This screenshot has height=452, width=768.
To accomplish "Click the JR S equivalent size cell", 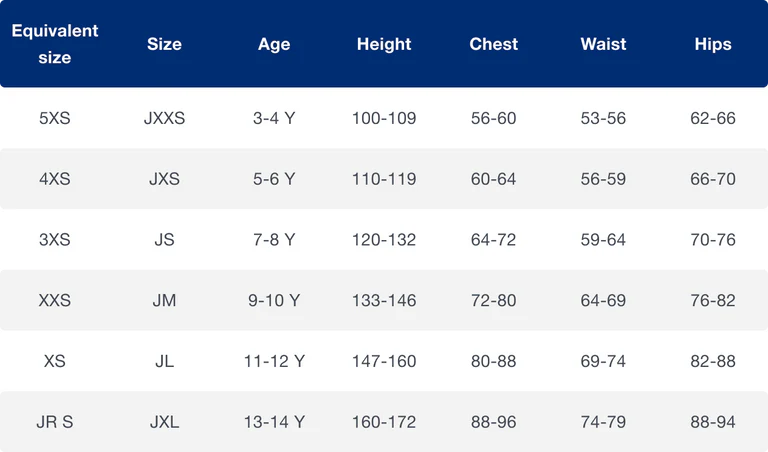I will tap(55, 422).
